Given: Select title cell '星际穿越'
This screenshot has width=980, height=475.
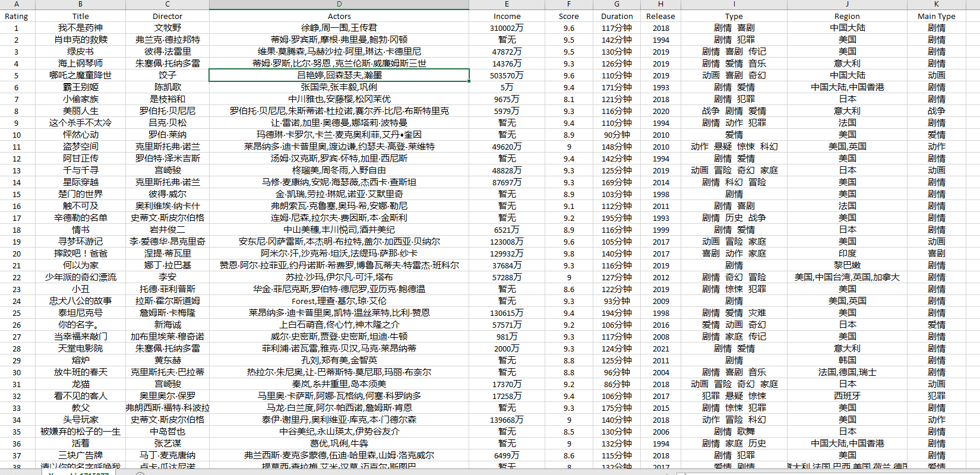Looking at the screenshot, I should (80, 182).
